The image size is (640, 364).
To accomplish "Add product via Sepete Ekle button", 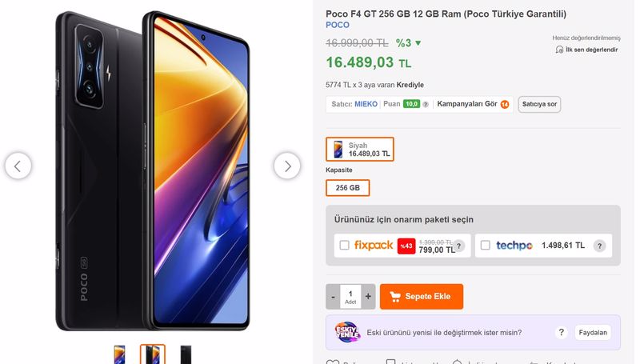I will (422, 296).
